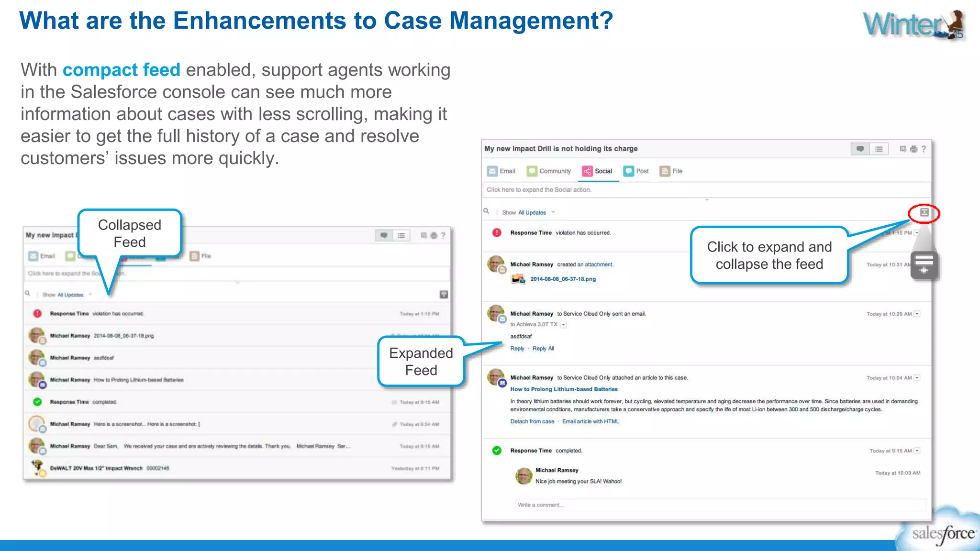This screenshot has height=551, width=980.
Task: Click Michael Ramsey avatar on the article post, expanded
Action: tap(496, 377)
